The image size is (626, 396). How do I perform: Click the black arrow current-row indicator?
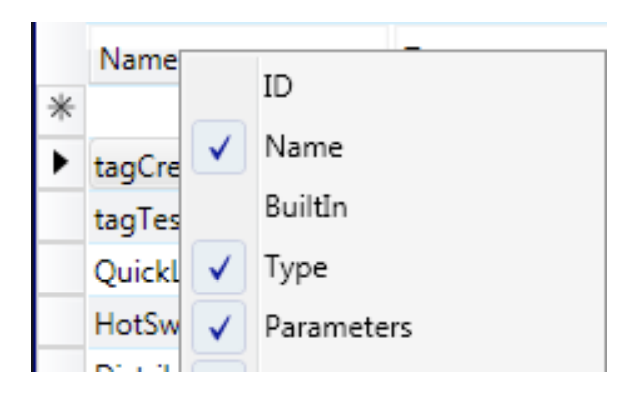pos(61,162)
